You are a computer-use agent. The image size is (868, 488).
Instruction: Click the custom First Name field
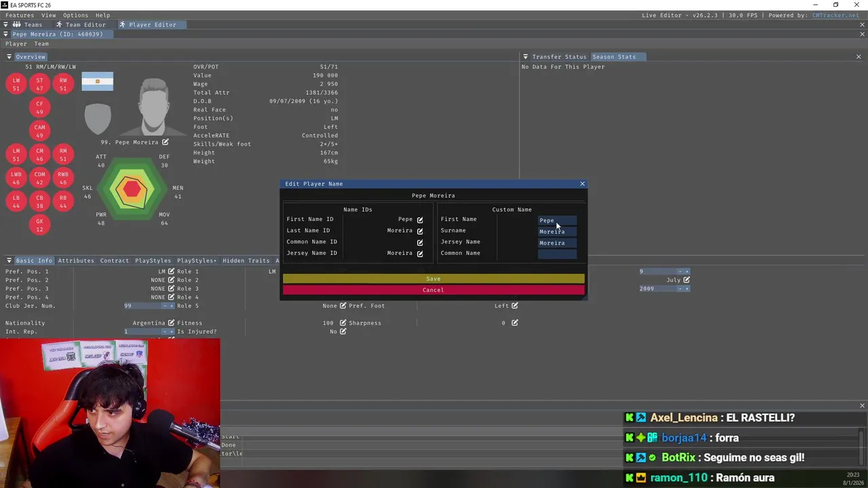[x=557, y=220]
